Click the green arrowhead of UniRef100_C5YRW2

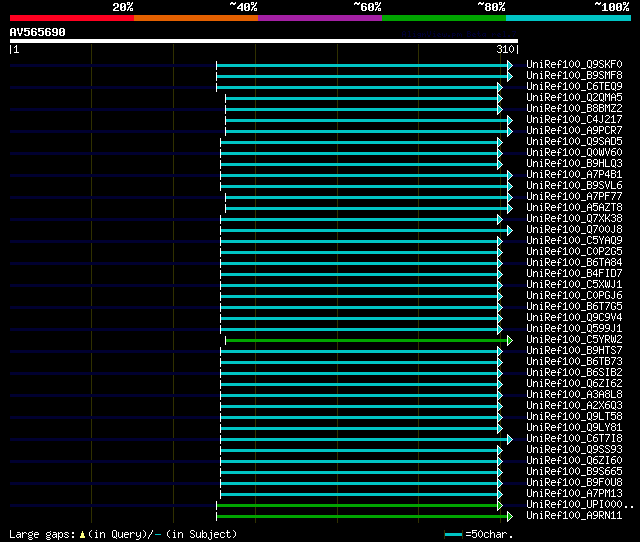pyautogui.click(x=510, y=340)
